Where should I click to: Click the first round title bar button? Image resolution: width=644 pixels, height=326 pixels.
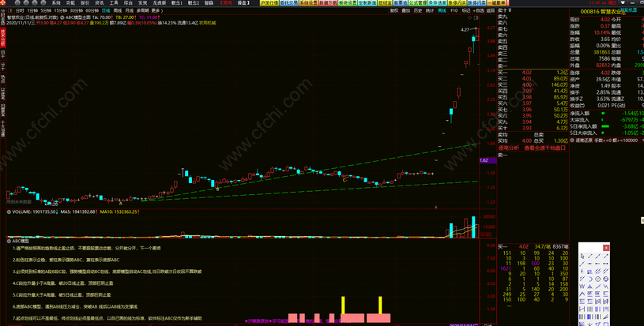point(18,3)
